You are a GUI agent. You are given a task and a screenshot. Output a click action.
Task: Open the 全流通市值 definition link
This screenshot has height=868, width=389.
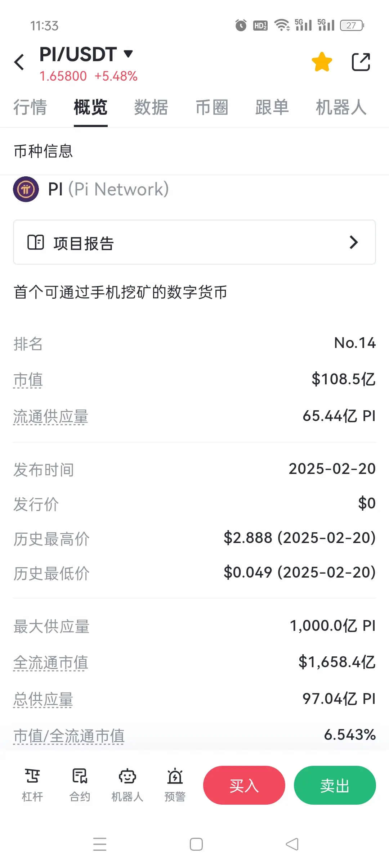tap(51, 663)
